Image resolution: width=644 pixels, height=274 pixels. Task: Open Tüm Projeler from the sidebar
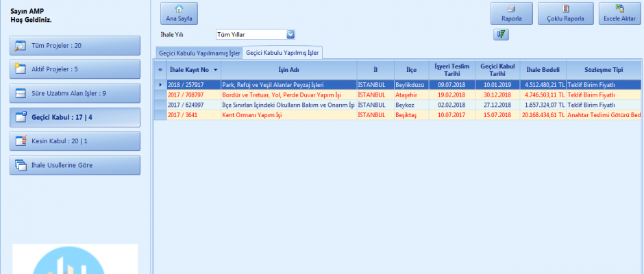click(75, 46)
